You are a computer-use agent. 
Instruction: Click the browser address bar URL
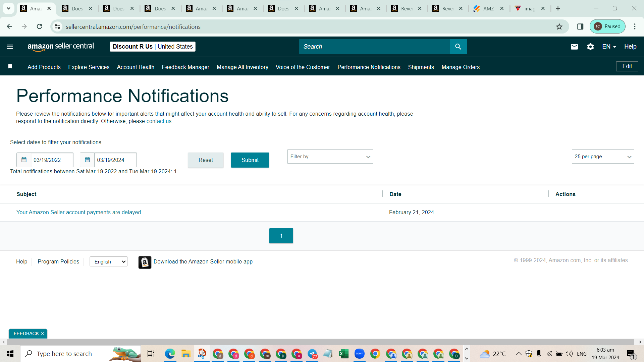pos(133,27)
